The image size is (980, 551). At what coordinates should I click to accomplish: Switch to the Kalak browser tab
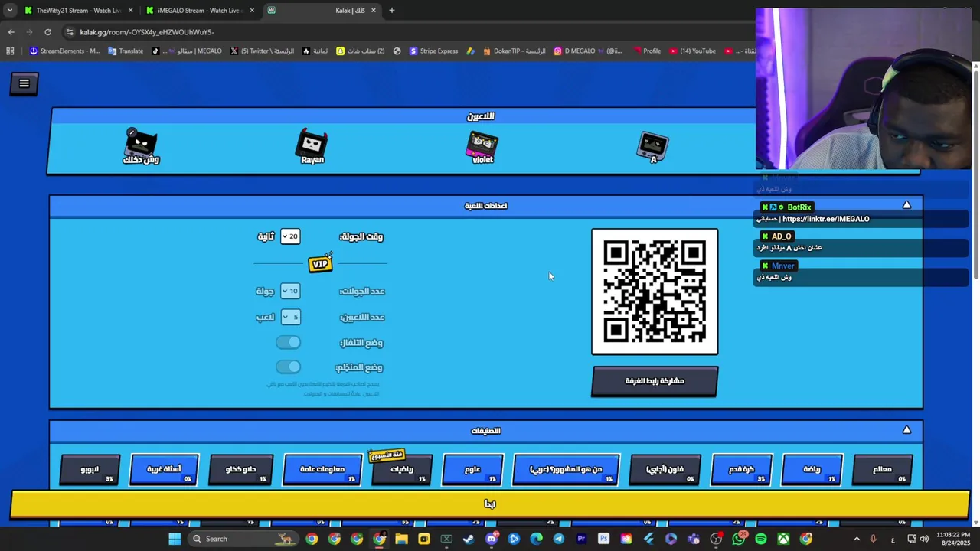click(322, 10)
